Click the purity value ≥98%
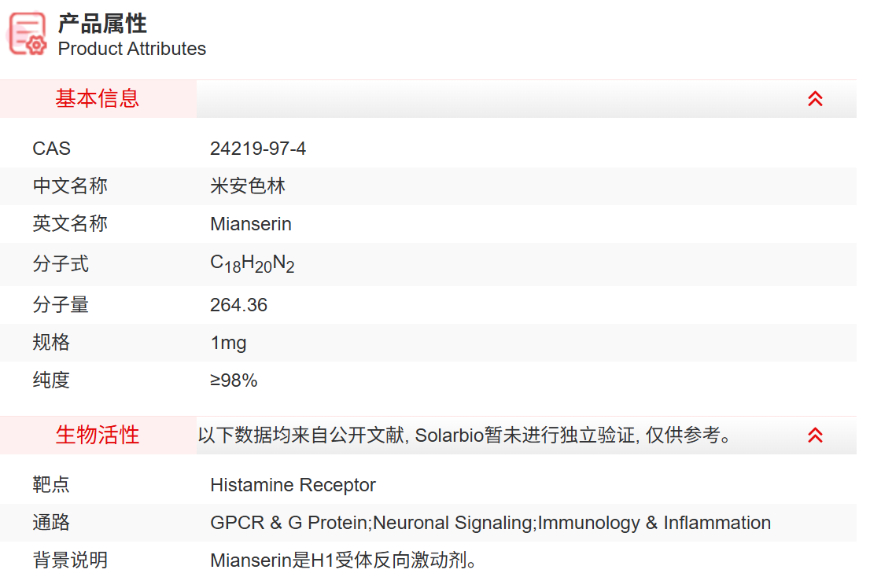This screenshot has width=870, height=588. 234,380
